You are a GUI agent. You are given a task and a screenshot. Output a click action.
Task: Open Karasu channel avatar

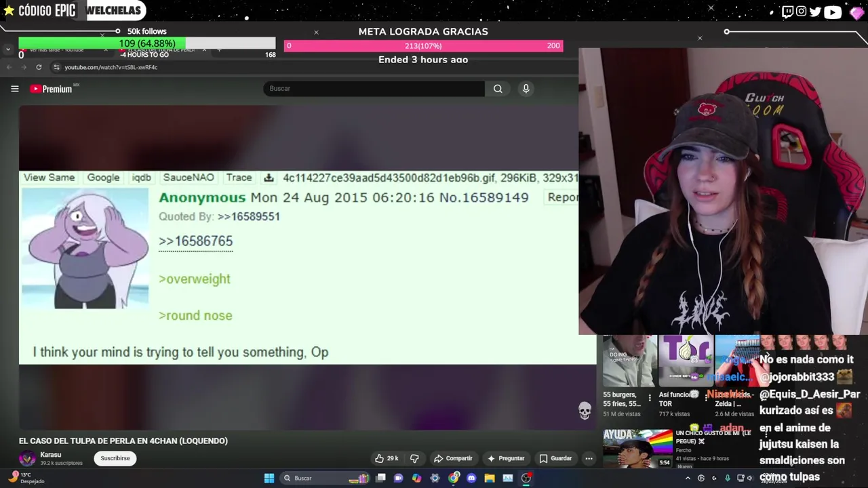[27, 458]
